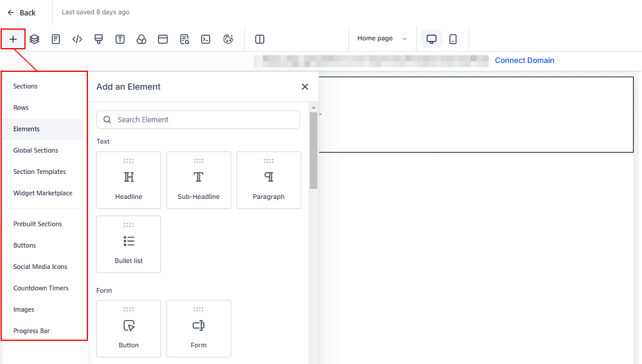This screenshot has width=642, height=364.
Task: Open Prebuilt Sections menu item
Action: tap(37, 224)
